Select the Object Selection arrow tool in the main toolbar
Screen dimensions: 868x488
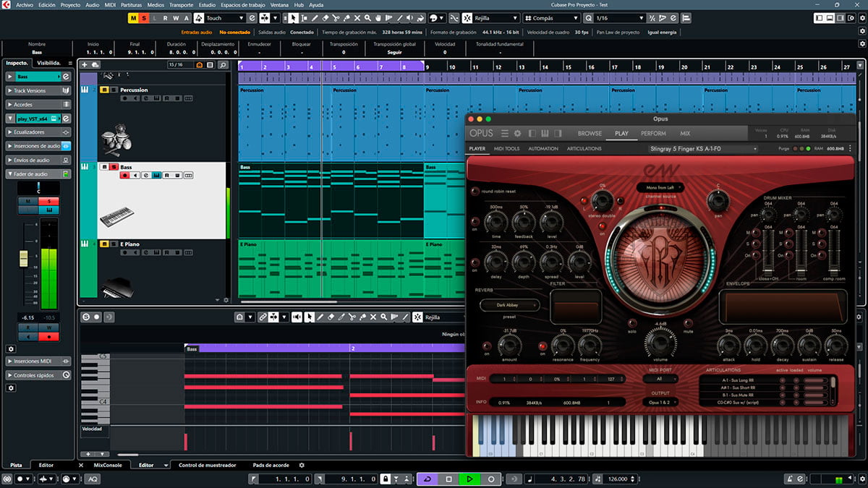click(292, 17)
